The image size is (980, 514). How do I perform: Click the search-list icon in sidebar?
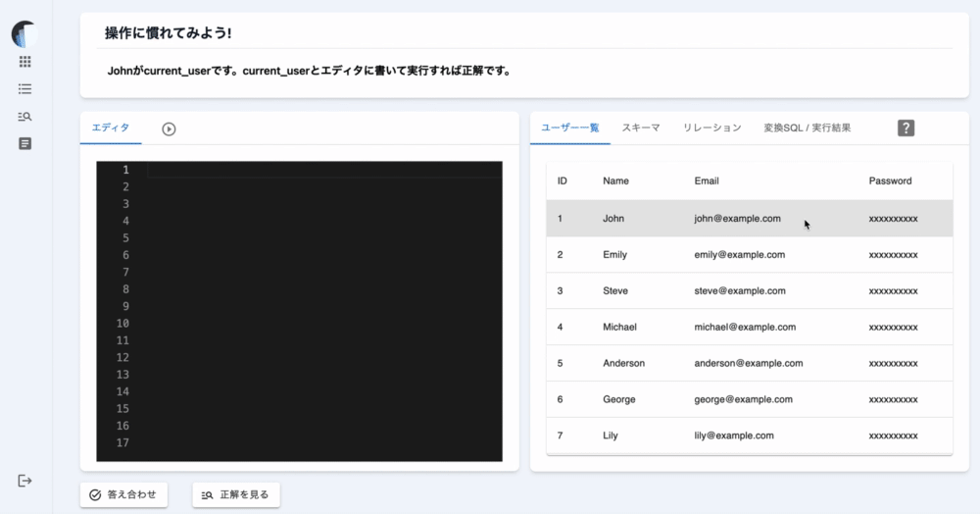coord(25,117)
